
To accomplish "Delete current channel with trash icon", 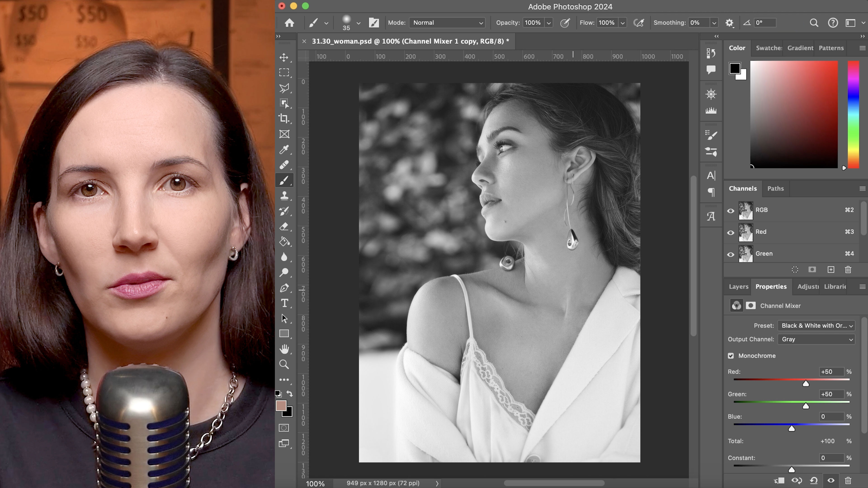I will tap(848, 270).
